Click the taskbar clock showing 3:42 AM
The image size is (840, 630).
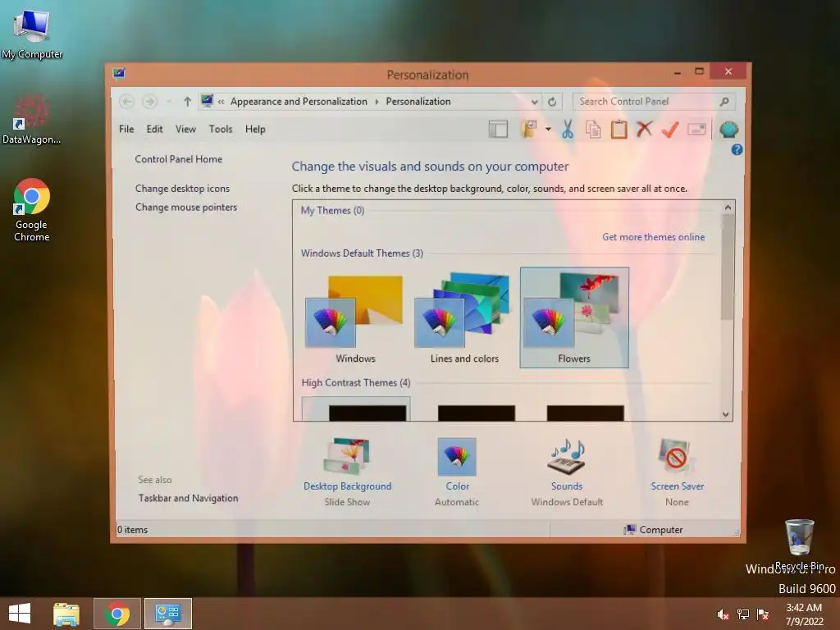coord(804,614)
